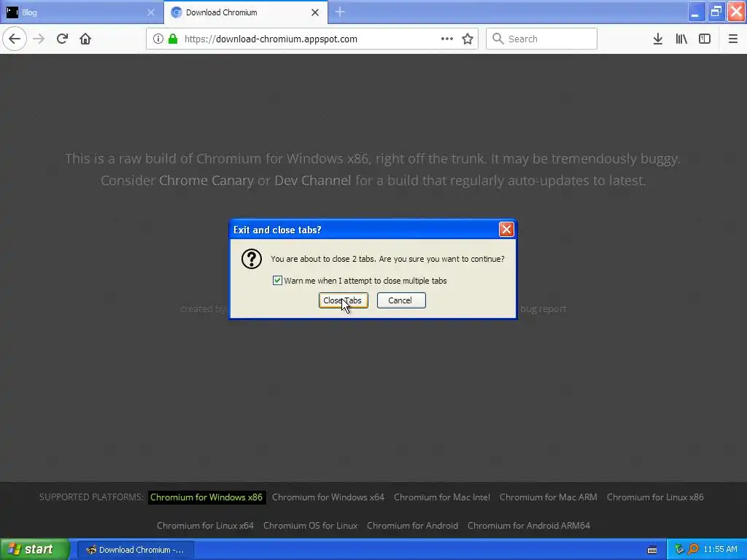Click the green secure padlock icon

tap(173, 39)
